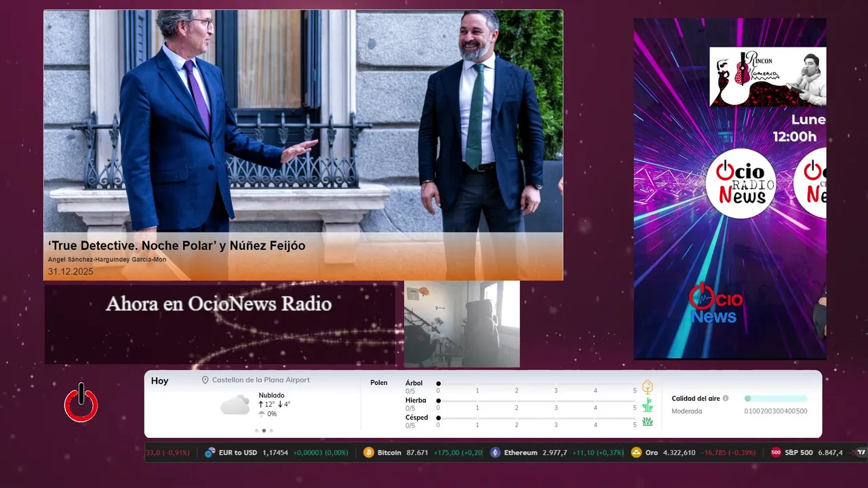Click the 'Nublado' weather condition text
The height and width of the screenshot is (488, 868).
(x=271, y=395)
